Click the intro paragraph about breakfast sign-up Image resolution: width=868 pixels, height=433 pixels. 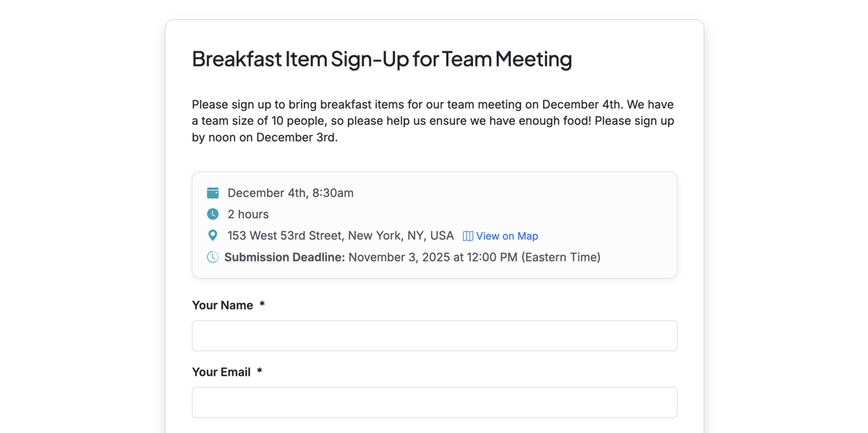pos(433,120)
